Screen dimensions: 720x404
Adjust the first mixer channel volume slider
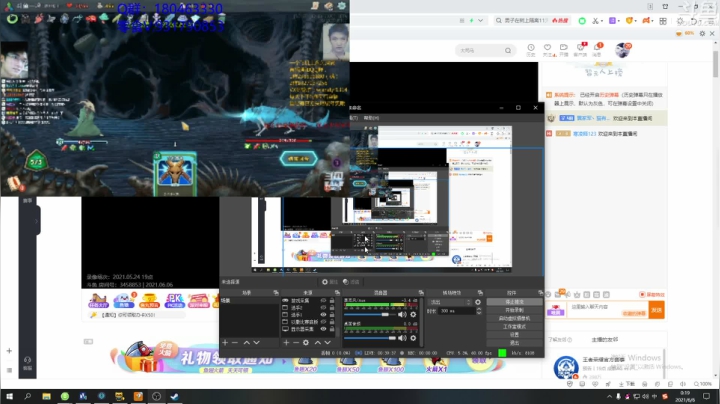(x=371, y=314)
